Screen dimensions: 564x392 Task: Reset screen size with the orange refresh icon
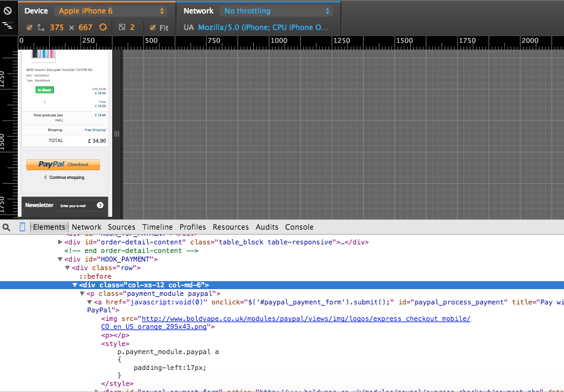tap(103, 28)
